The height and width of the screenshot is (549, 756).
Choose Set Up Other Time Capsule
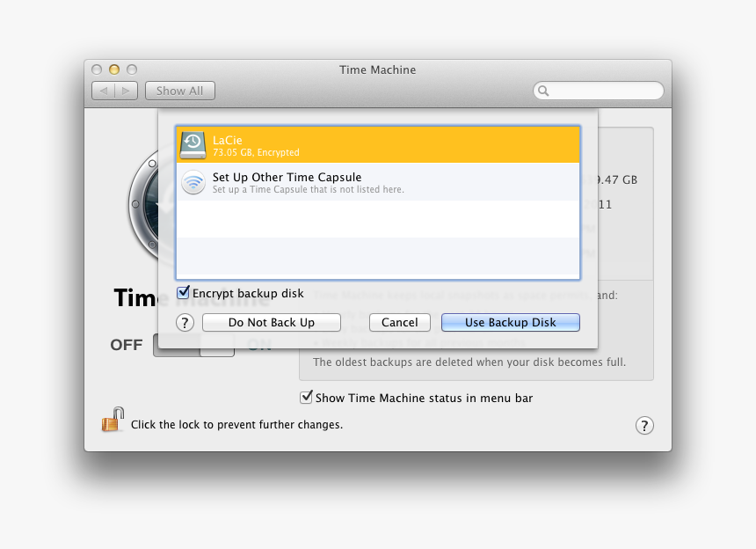[x=378, y=182]
